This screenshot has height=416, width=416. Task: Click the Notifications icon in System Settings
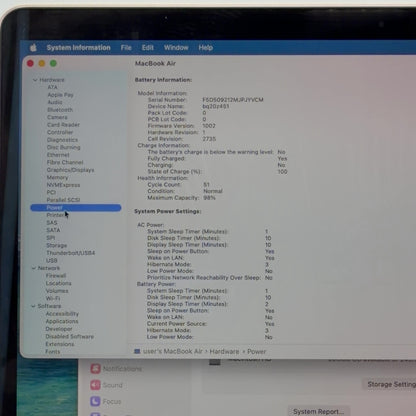tap(95, 369)
